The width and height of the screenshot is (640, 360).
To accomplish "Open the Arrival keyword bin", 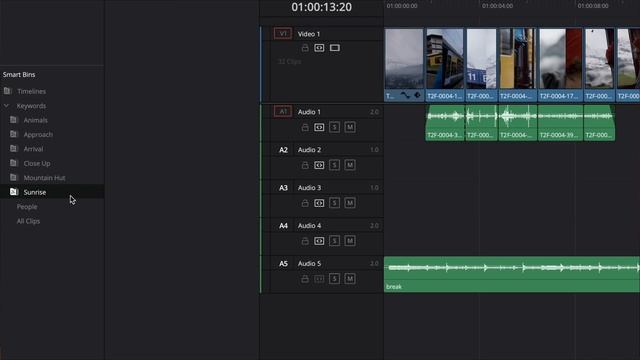I will point(33,149).
